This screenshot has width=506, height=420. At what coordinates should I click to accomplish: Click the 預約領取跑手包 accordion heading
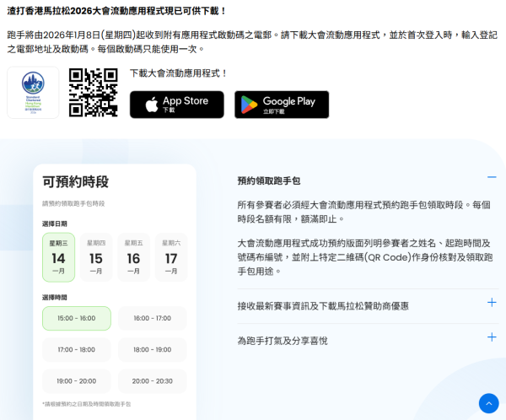(269, 180)
